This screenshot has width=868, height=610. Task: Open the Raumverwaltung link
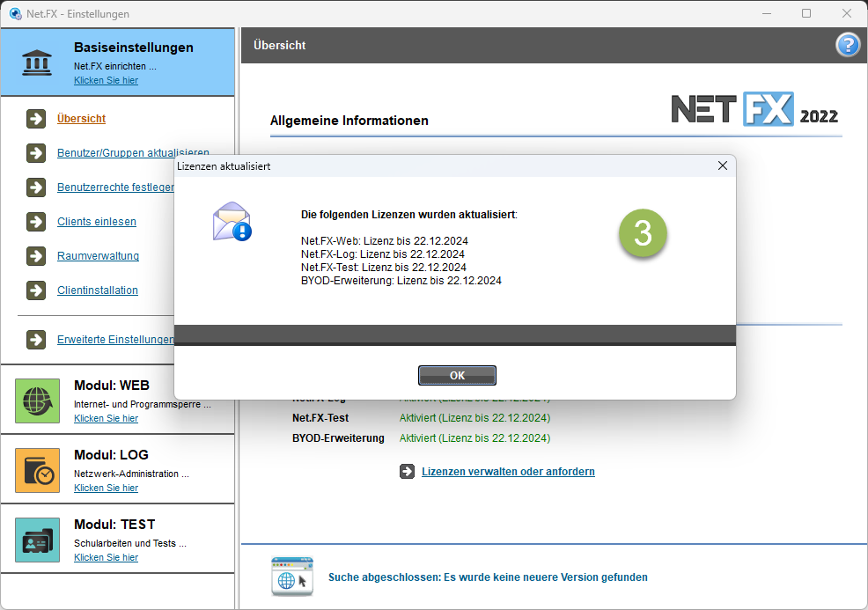click(98, 256)
